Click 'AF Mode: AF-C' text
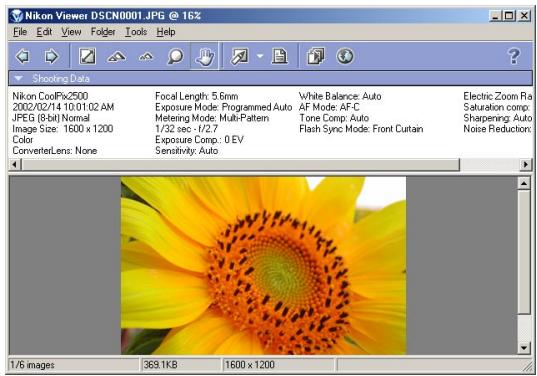 [x=329, y=107]
